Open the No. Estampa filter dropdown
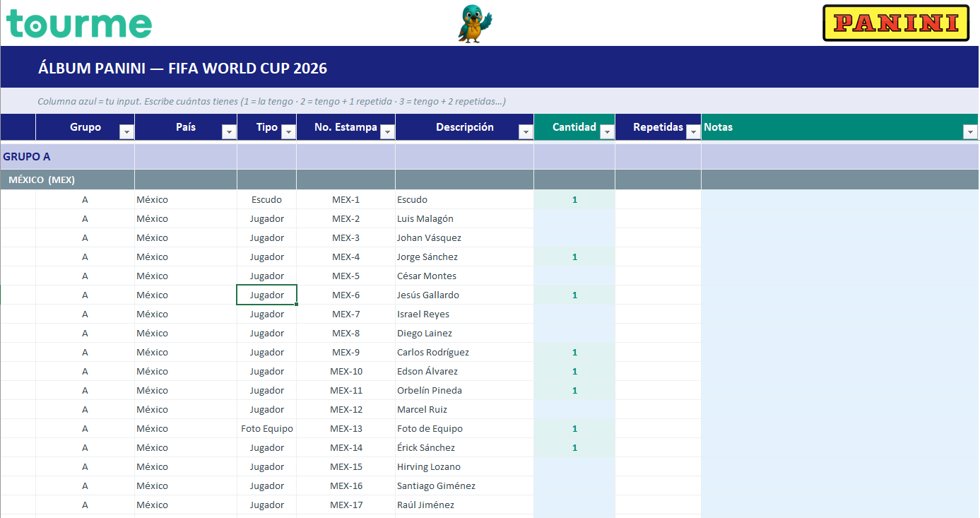Viewport: 980px width, 518px height. click(387, 132)
